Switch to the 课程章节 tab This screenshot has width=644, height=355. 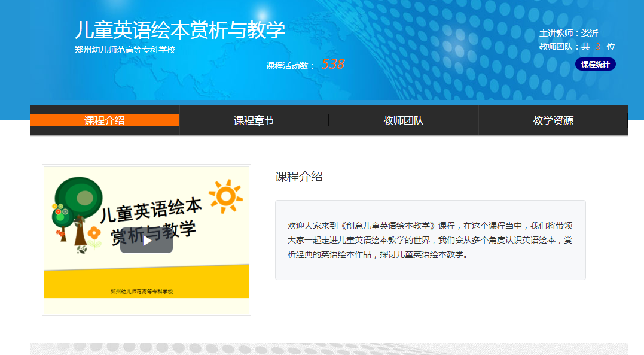point(254,120)
